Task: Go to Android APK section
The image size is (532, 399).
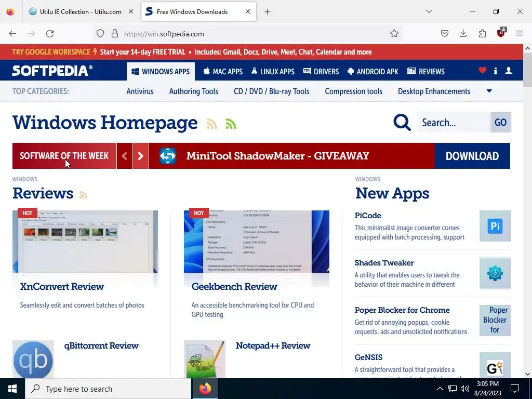Action: (373, 72)
